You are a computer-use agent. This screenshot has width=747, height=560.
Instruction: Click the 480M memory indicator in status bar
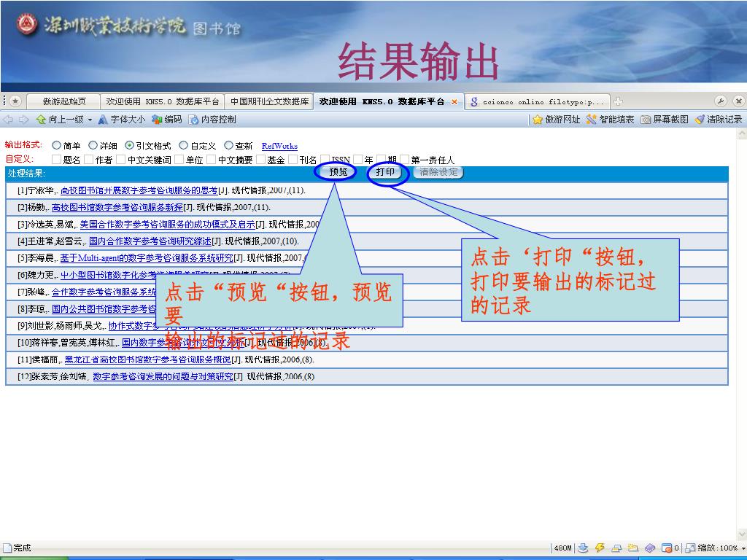[x=562, y=548]
